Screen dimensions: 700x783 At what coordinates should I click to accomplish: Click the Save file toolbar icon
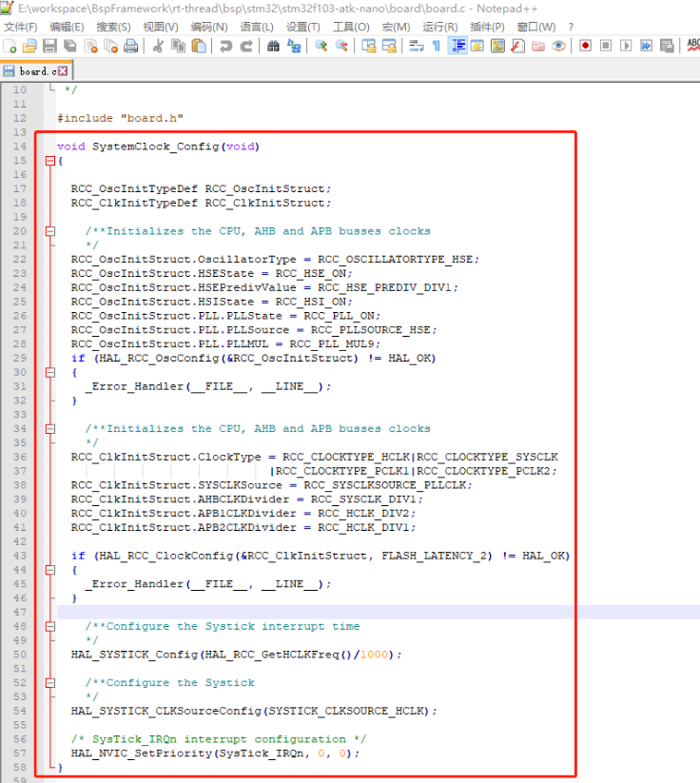[49, 46]
